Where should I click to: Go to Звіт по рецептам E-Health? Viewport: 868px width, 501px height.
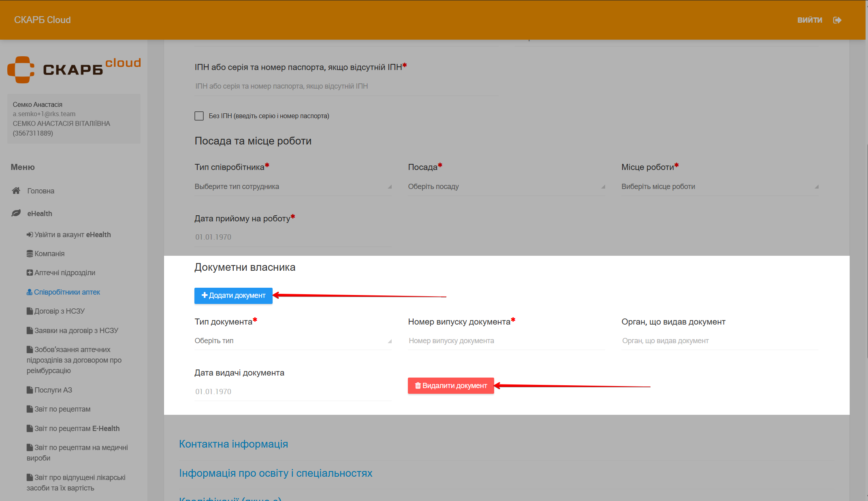77,429
